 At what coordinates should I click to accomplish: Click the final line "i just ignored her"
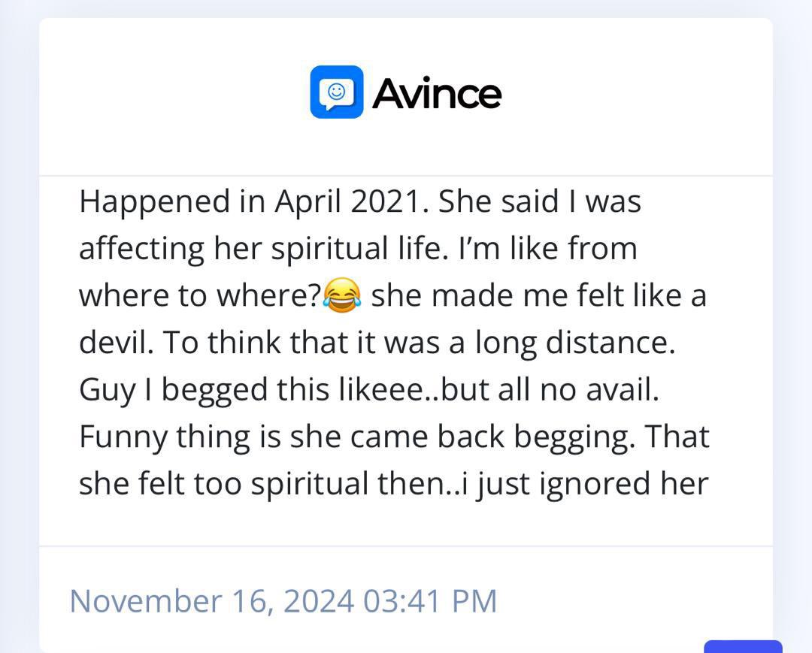[585, 484]
